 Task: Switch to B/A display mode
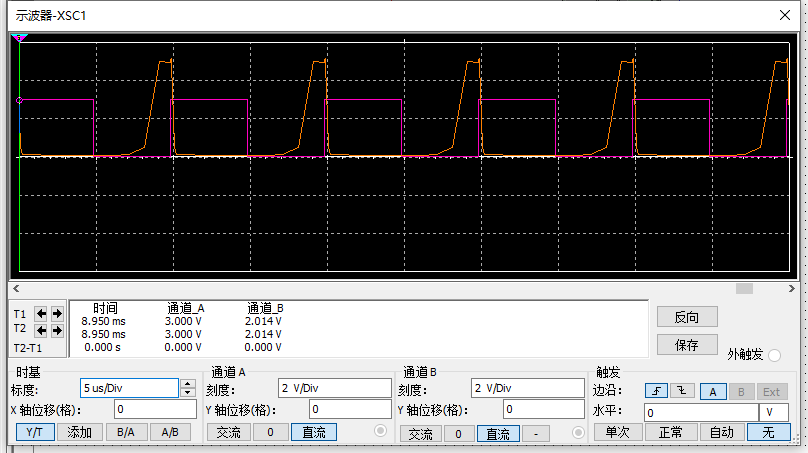(126, 432)
